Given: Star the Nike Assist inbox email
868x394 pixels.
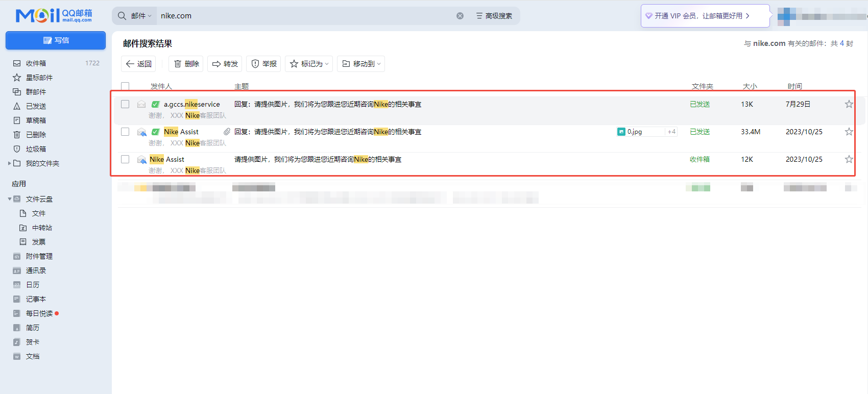Looking at the screenshot, I should pyautogui.click(x=849, y=159).
